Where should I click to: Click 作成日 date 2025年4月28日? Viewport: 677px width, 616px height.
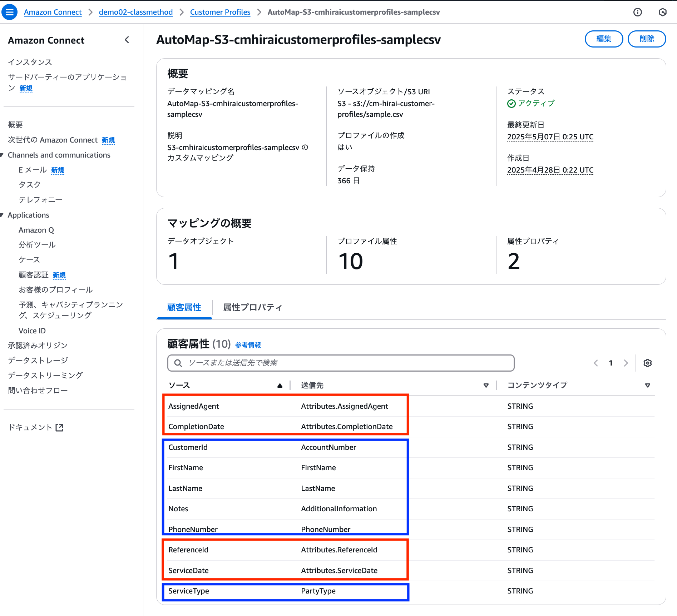(550, 170)
